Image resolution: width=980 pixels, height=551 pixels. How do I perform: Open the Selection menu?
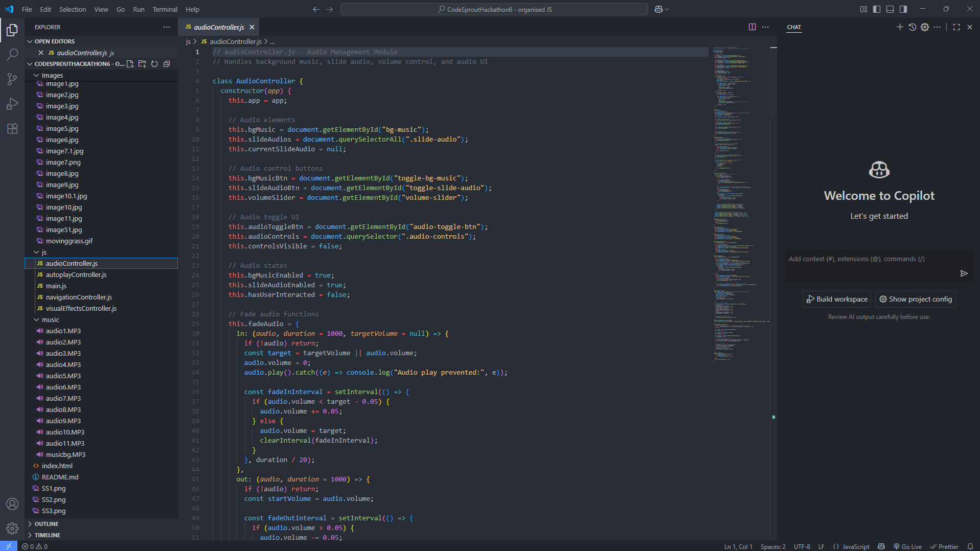coord(73,9)
